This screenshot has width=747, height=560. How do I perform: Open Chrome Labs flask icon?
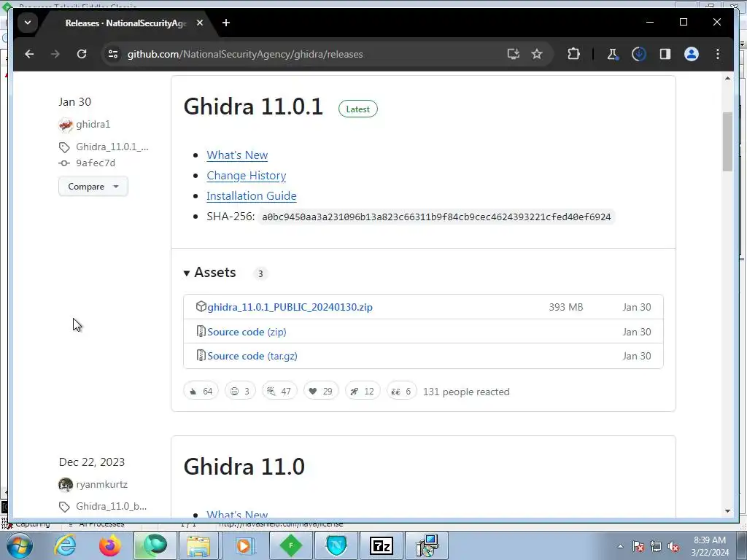click(x=613, y=54)
